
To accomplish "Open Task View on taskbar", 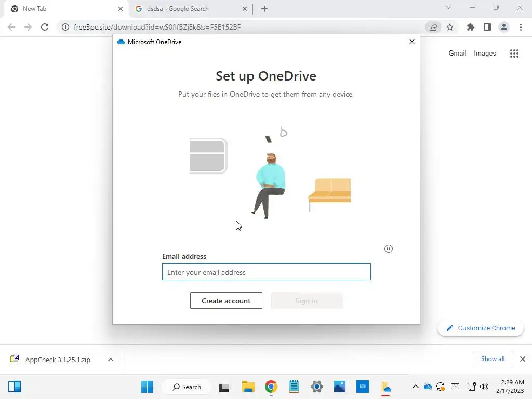I will click(x=224, y=387).
